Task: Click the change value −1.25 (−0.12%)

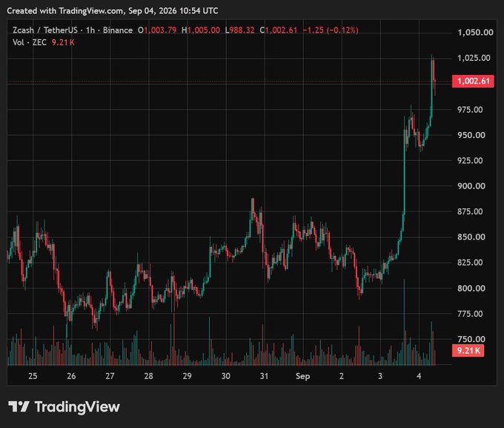Action: click(331, 30)
